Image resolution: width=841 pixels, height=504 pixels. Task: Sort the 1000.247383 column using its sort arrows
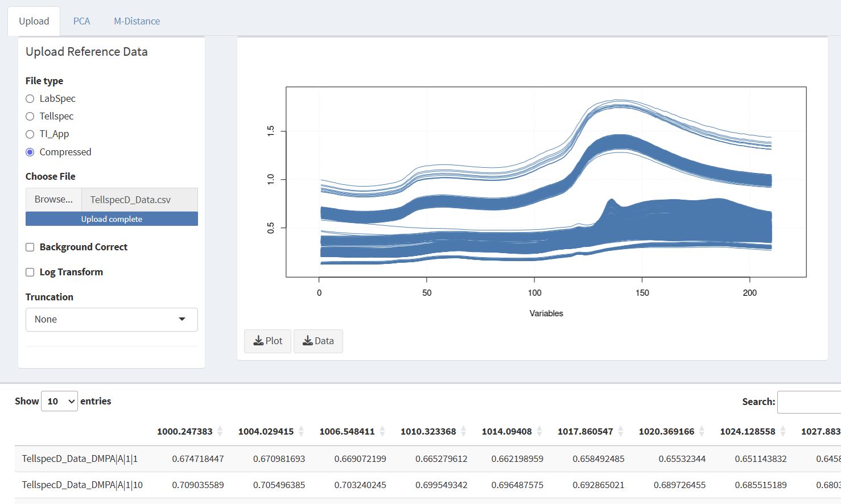coord(221,431)
